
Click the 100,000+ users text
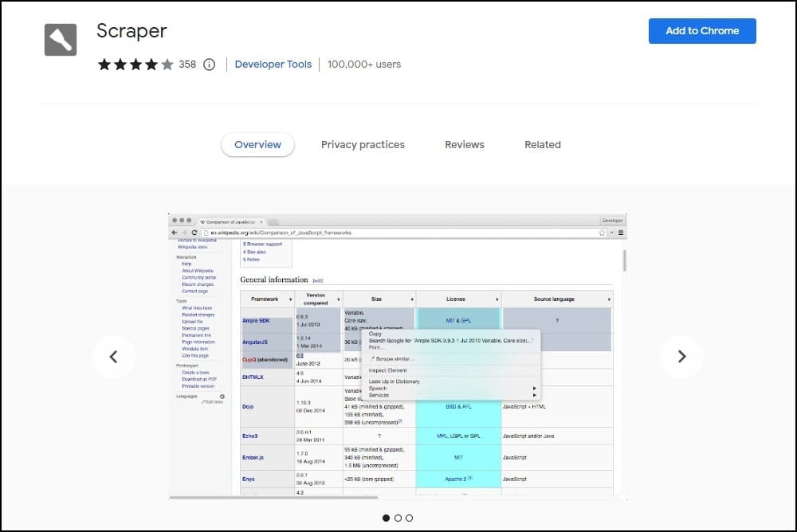click(364, 65)
